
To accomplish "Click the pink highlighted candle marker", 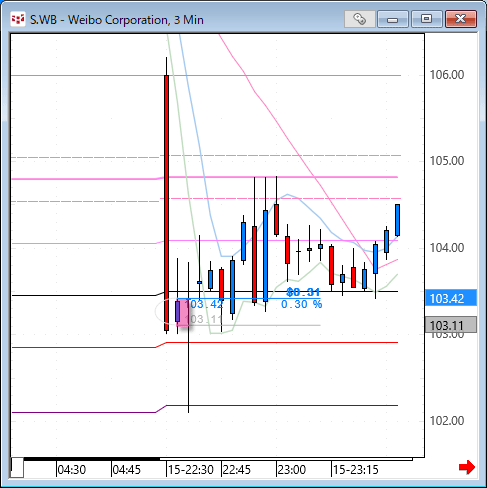I will [183, 313].
